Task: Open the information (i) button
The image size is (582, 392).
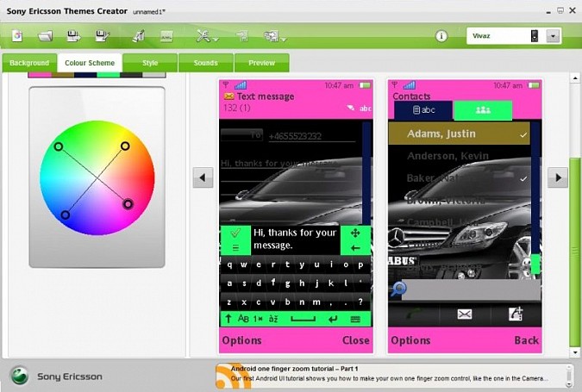Action: point(441,36)
